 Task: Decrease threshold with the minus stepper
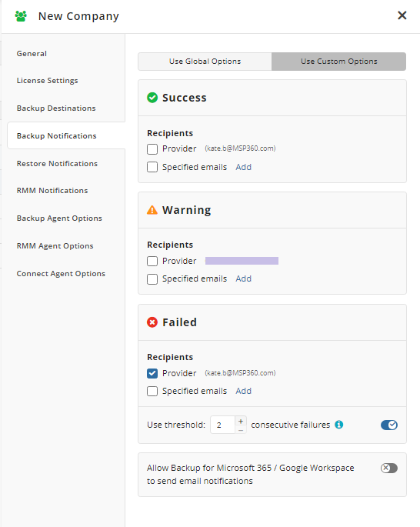point(241,430)
